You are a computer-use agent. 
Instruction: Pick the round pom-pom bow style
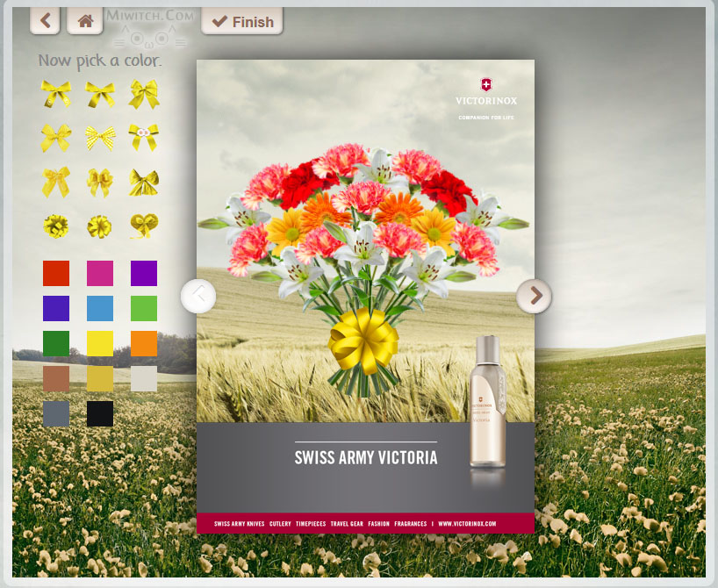(x=100, y=226)
